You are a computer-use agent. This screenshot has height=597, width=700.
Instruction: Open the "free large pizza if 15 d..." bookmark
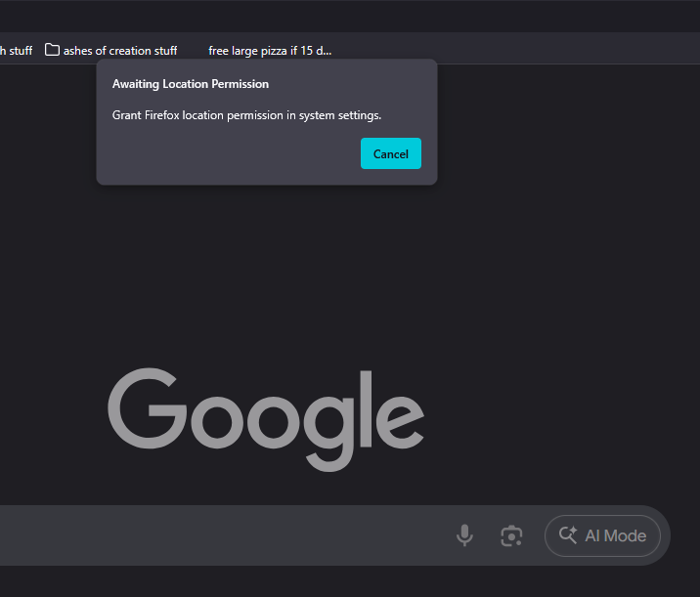270,51
